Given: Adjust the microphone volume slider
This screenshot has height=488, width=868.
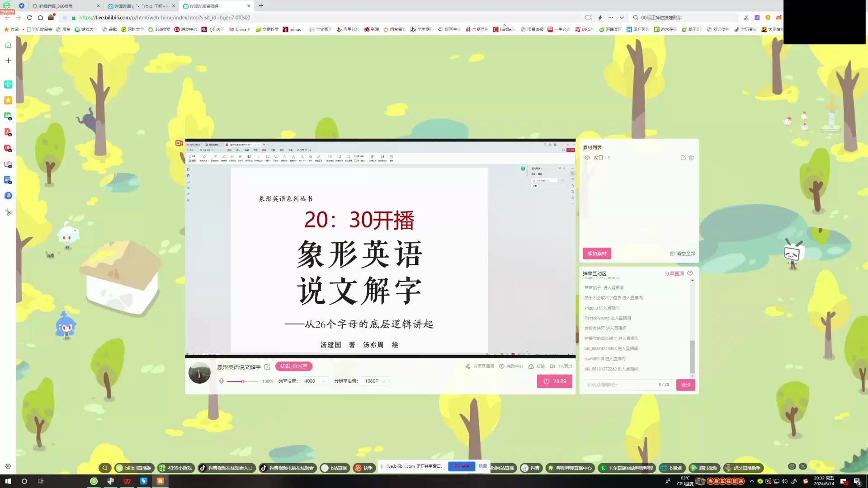Looking at the screenshot, I should [242, 381].
